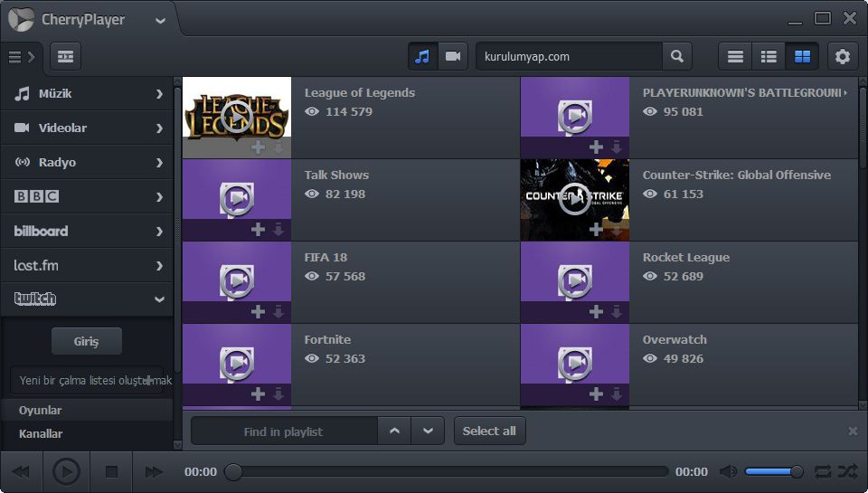Jump to previous playlist search match
This screenshot has height=493, width=868.
(x=394, y=431)
